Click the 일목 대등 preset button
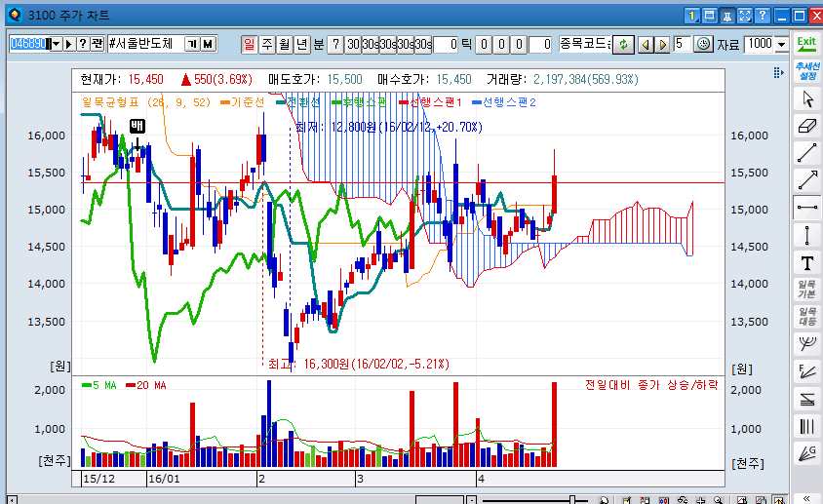This screenshot has width=823, height=504. (806, 316)
